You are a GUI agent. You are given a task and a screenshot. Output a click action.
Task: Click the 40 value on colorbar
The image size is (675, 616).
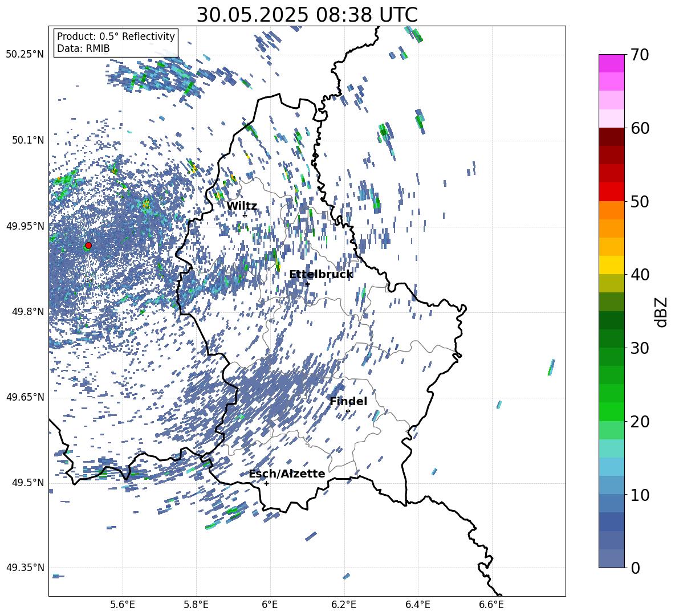[640, 275]
